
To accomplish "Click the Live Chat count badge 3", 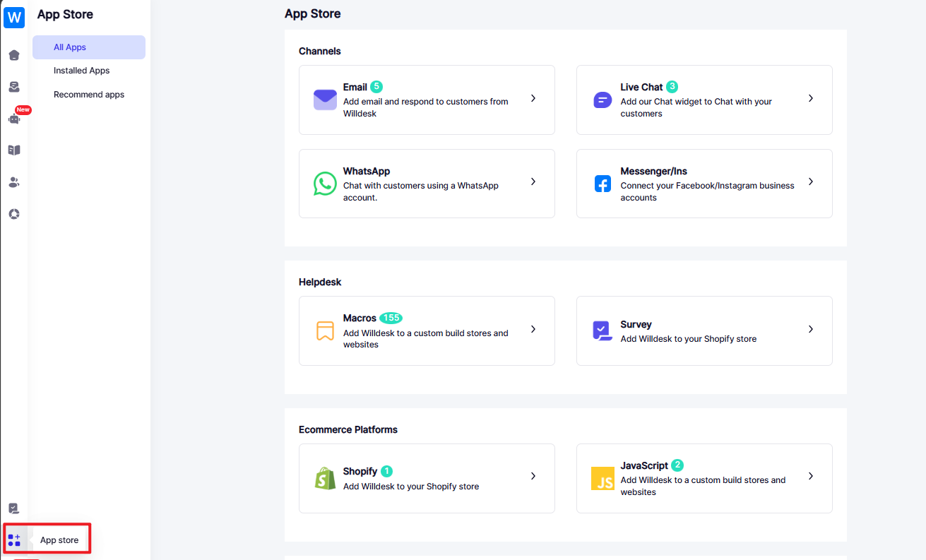I will 672,87.
